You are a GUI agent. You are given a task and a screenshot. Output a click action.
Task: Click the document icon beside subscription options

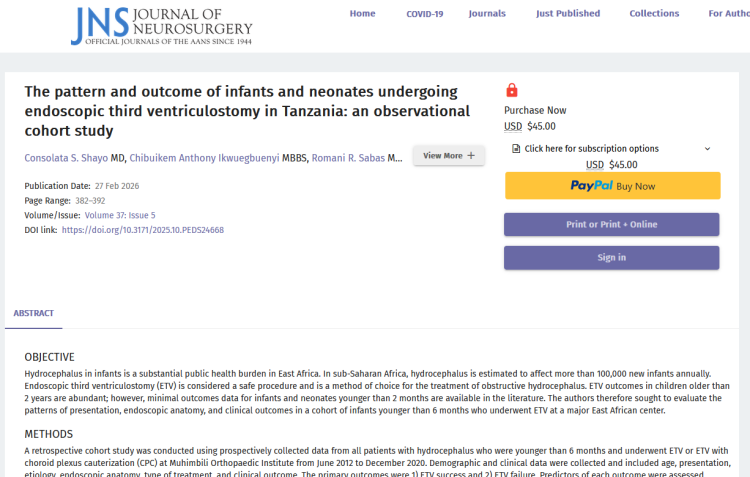coord(516,149)
